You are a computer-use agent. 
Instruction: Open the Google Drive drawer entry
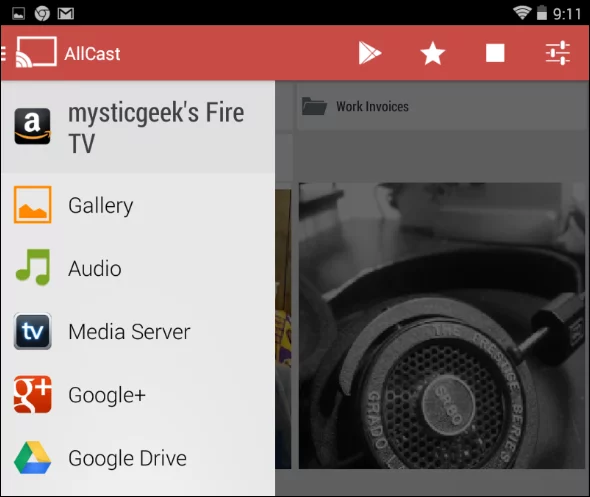tap(138, 458)
